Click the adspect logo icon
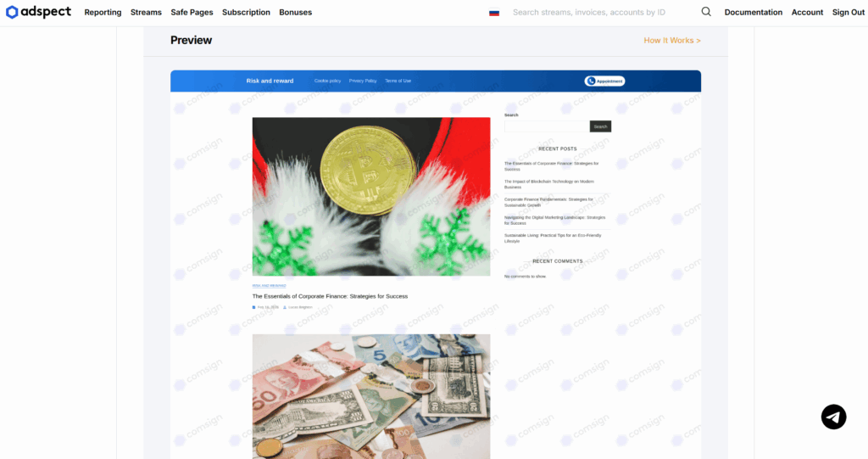This screenshot has height=459, width=868. pyautogui.click(x=12, y=12)
